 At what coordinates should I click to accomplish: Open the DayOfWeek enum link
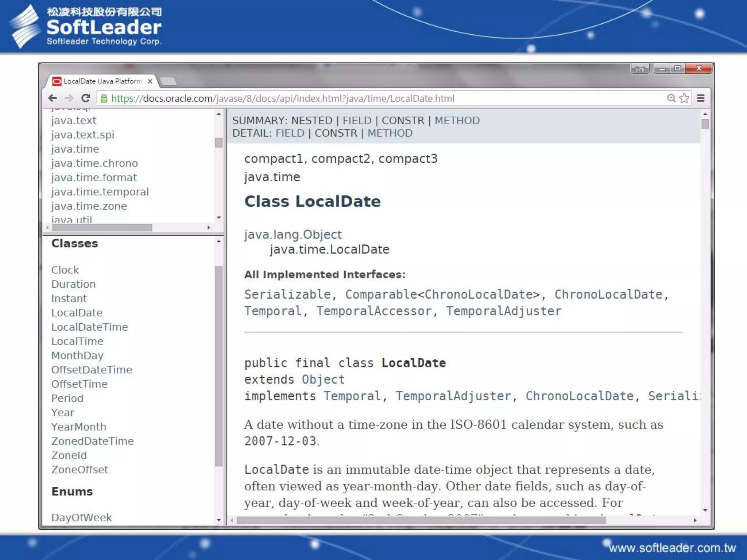pyautogui.click(x=81, y=517)
